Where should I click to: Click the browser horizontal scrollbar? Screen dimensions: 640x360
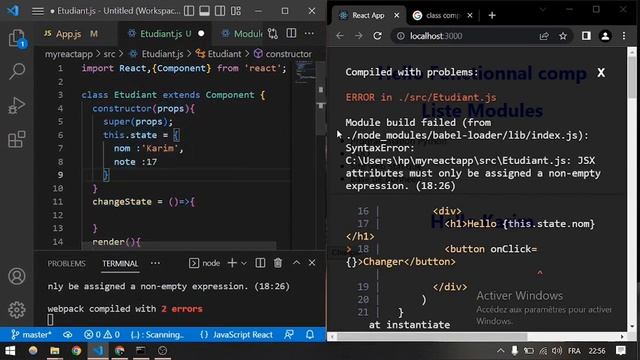tap(433, 337)
